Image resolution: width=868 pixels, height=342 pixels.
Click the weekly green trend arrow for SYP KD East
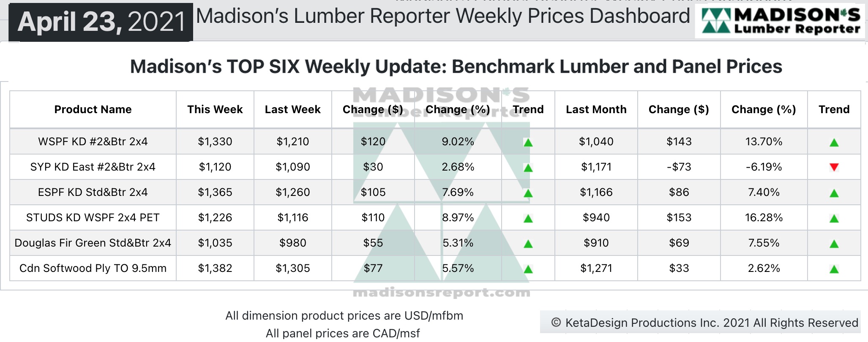528,168
